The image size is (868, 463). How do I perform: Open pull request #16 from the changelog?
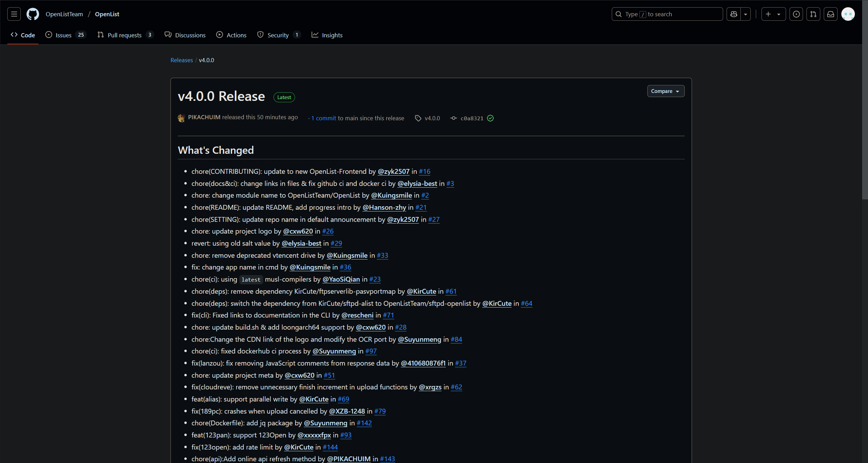(424, 171)
